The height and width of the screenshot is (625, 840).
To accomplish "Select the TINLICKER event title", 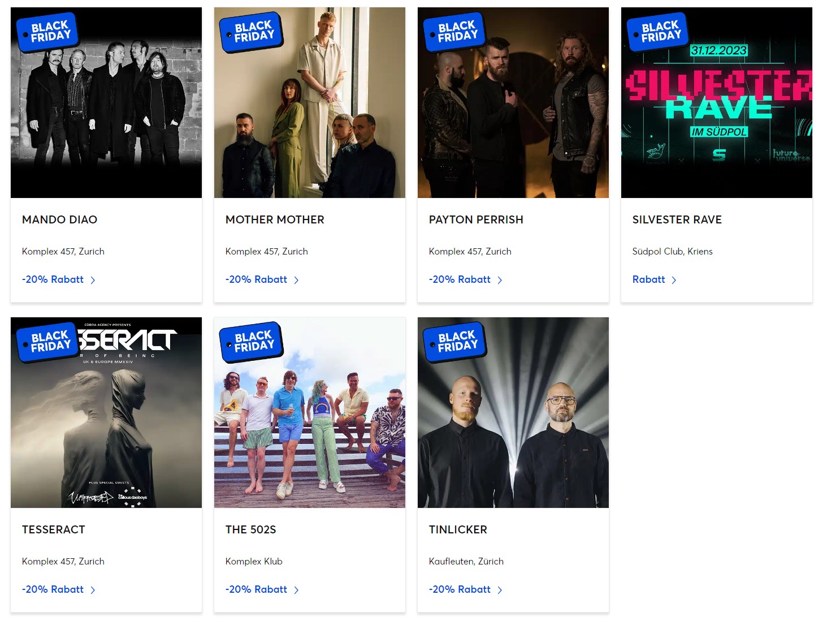I will click(458, 529).
